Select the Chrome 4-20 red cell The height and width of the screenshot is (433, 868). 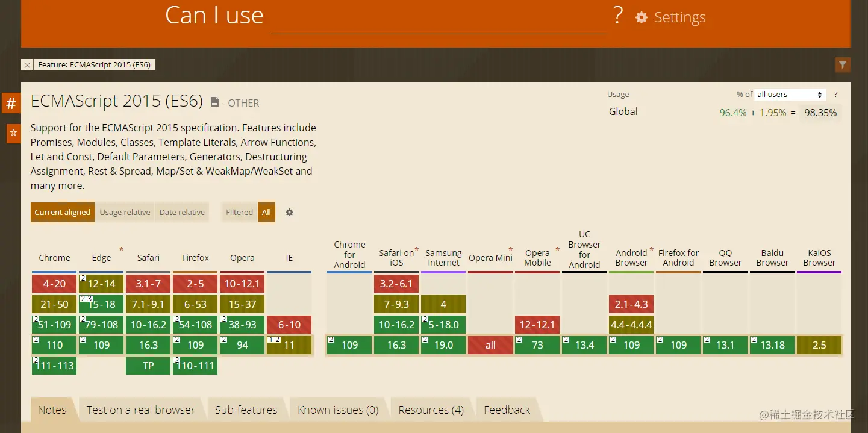click(55, 284)
